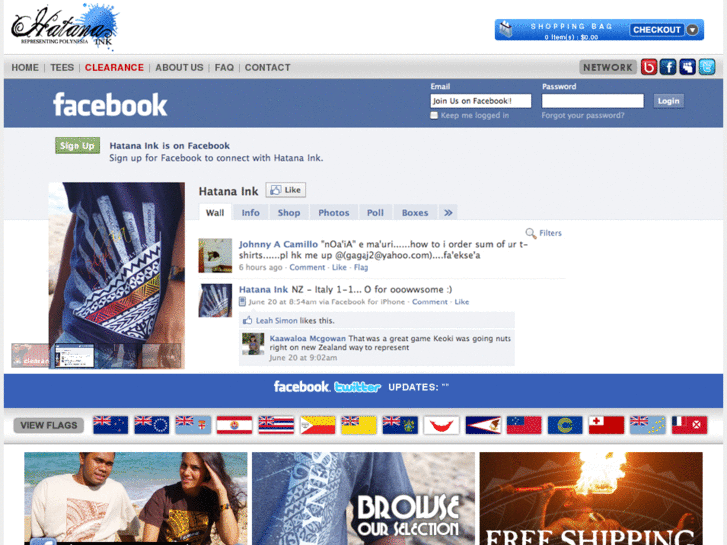Viewport: 727px width, 545px height.
Task: Select the Wallis and Futuna flag
Action: click(x=689, y=425)
